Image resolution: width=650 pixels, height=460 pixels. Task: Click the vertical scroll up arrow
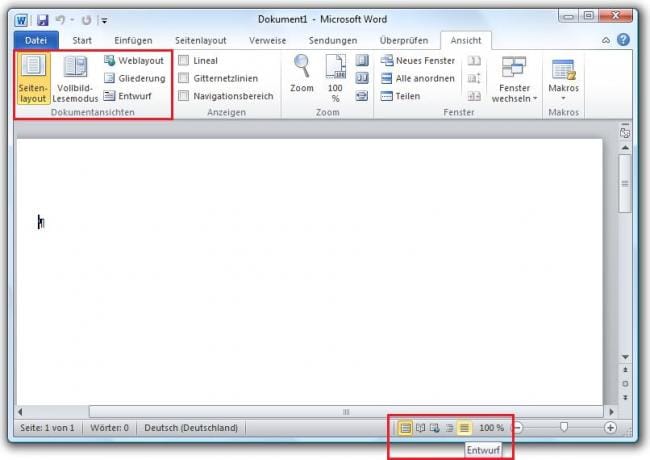coord(625,148)
